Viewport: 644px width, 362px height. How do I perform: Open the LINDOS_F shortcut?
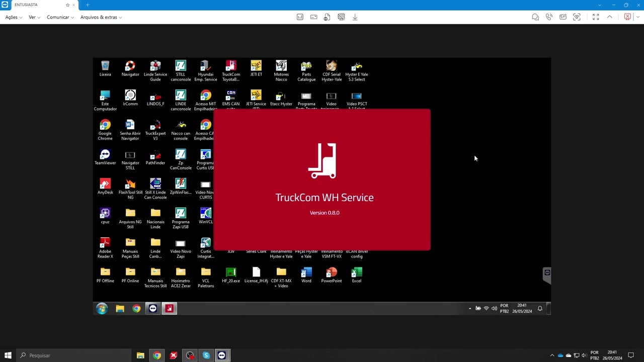click(x=155, y=98)
